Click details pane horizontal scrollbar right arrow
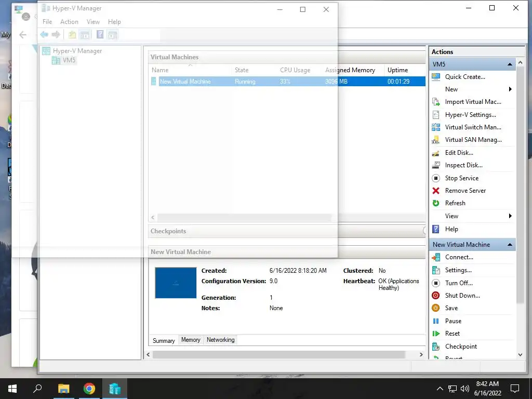Viewport: 532px width, 399px height. pos(421,354)
